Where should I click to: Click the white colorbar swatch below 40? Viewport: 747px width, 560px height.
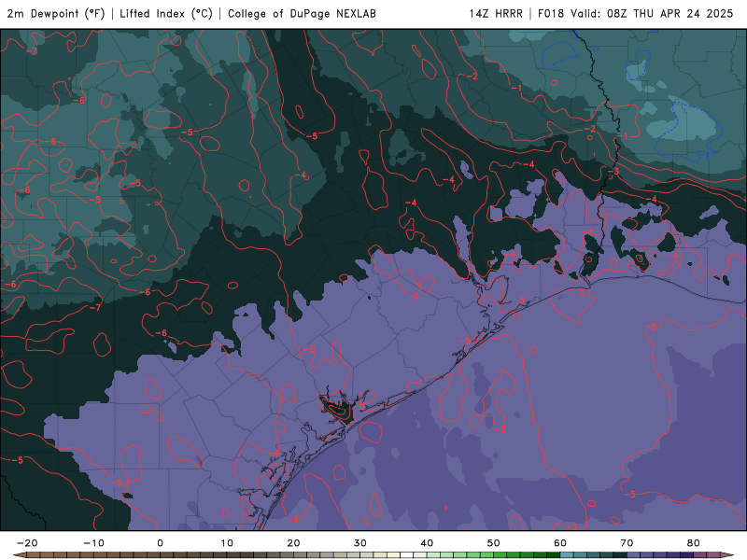click(407, 555)
